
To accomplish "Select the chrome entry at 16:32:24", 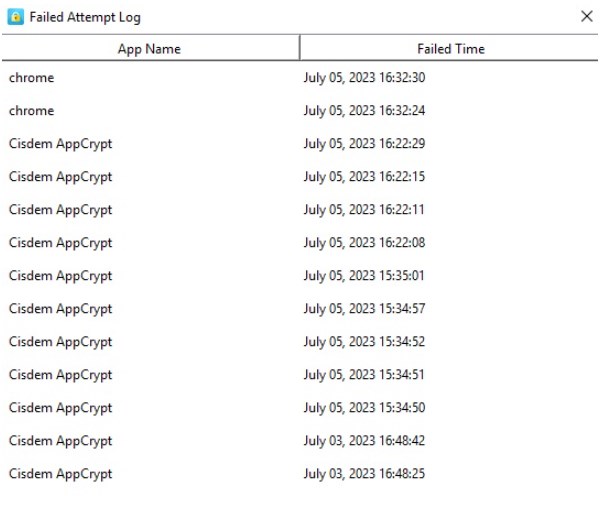I will pyautogui.click(x=300, y=111).
